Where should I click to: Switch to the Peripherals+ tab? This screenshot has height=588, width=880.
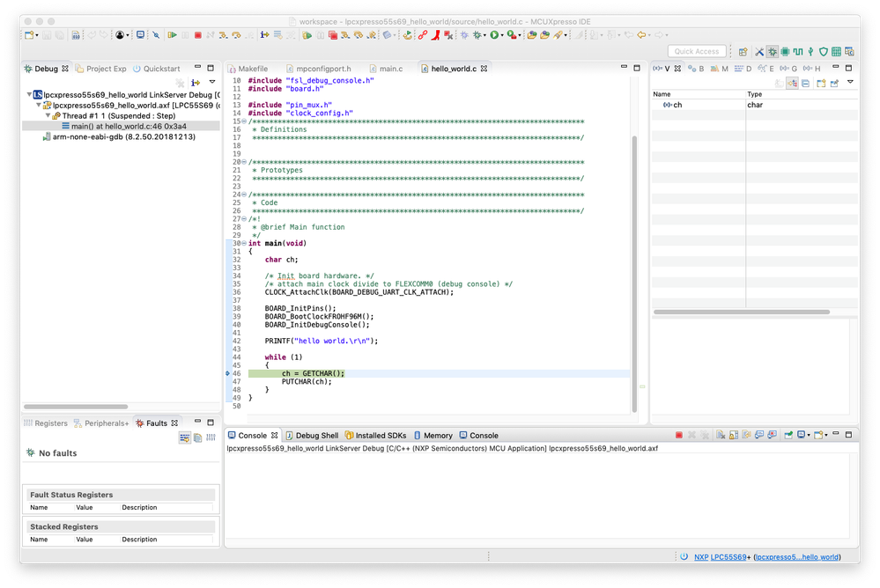(101, 423)
